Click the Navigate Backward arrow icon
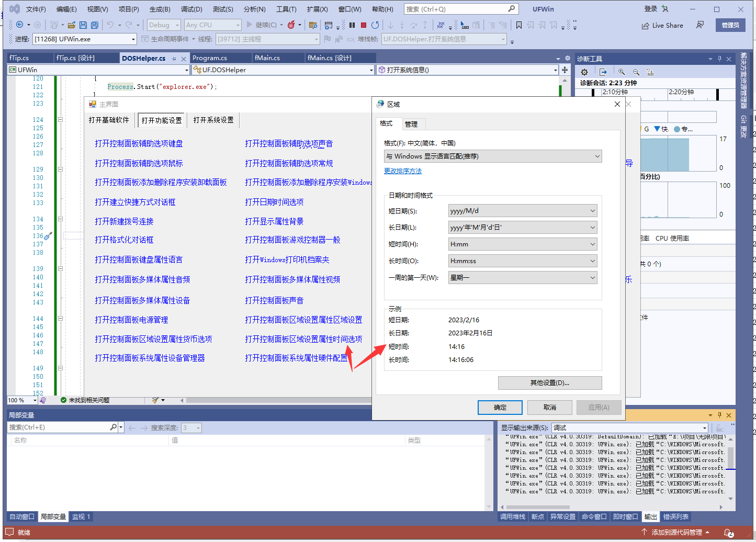The height and width of the screenshot is (542, 756). 19,25
